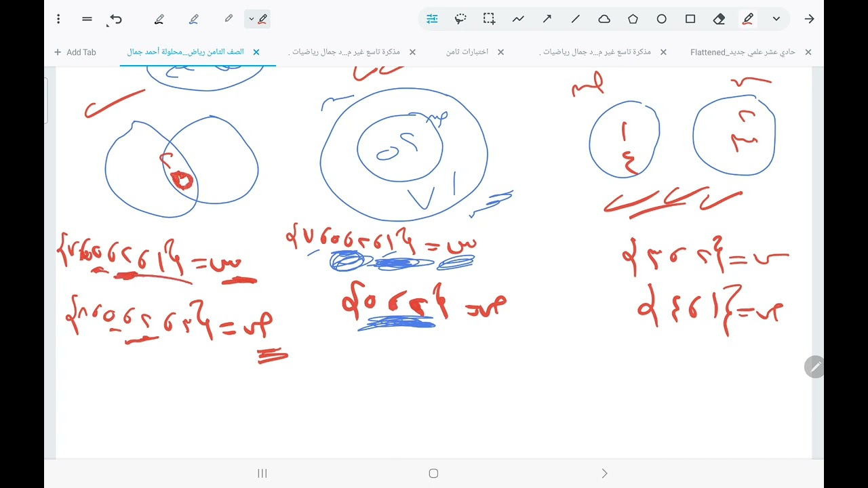Viewport: 868px width, 488px height.
Task: Choose the square shape tool
Action: pyautogui.click(x=690, y=19)
